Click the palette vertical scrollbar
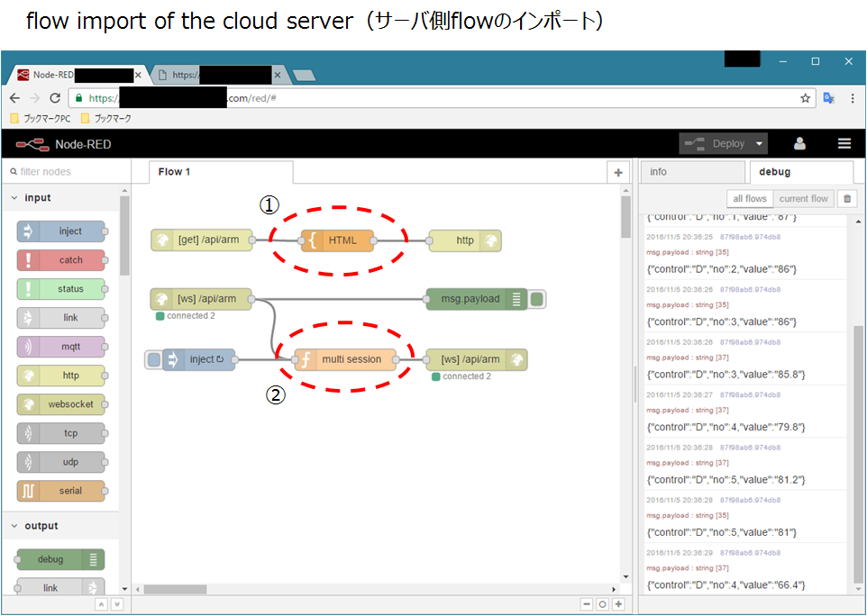Image resolution: width=867 pixels, height=616 pixels. pos(124,237)
